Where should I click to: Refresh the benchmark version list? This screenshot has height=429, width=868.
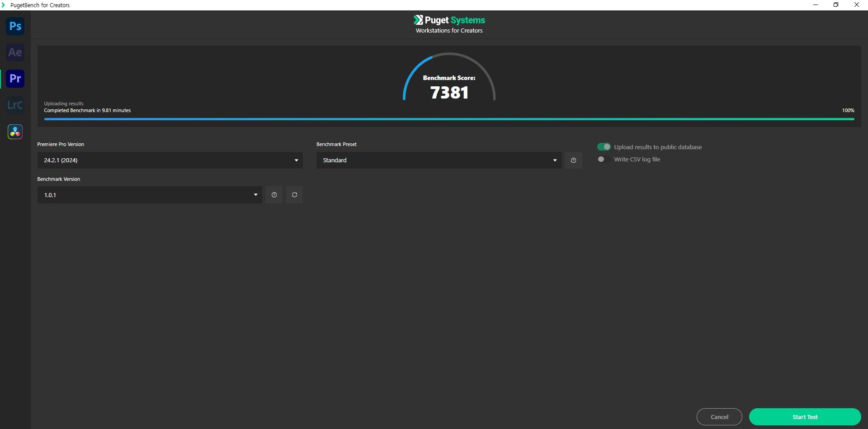tap(294, 195)
